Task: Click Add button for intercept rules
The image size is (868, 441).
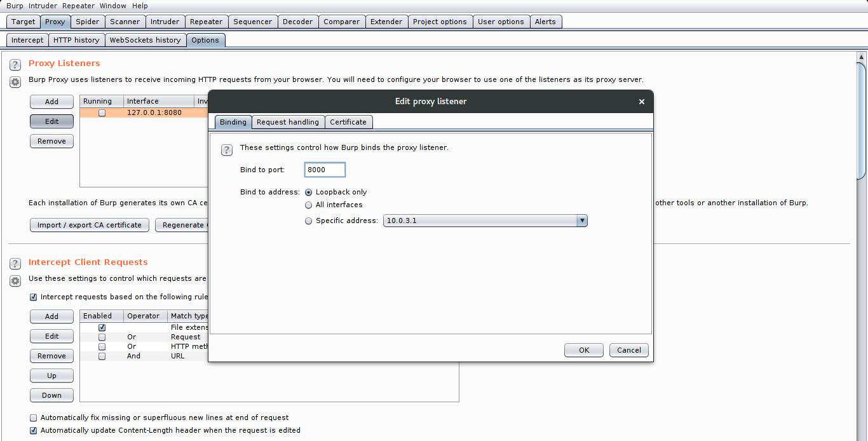Action: [51, 316]
